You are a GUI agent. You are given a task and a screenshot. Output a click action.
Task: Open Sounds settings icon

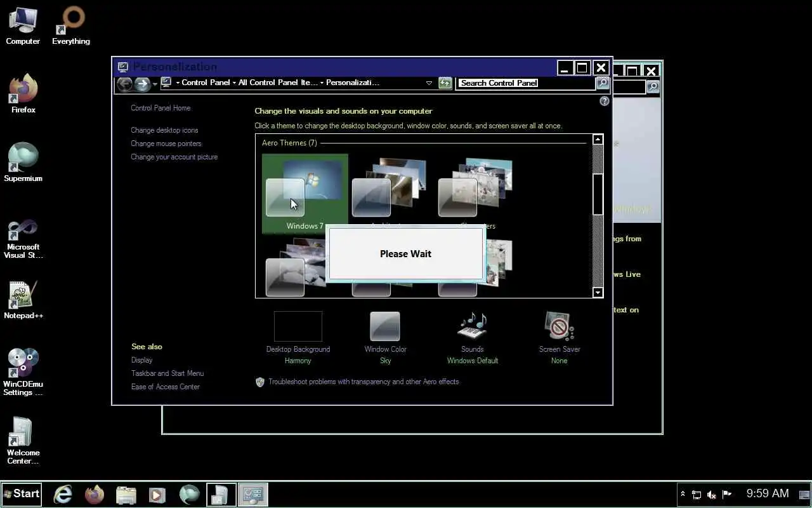point(472,326)
